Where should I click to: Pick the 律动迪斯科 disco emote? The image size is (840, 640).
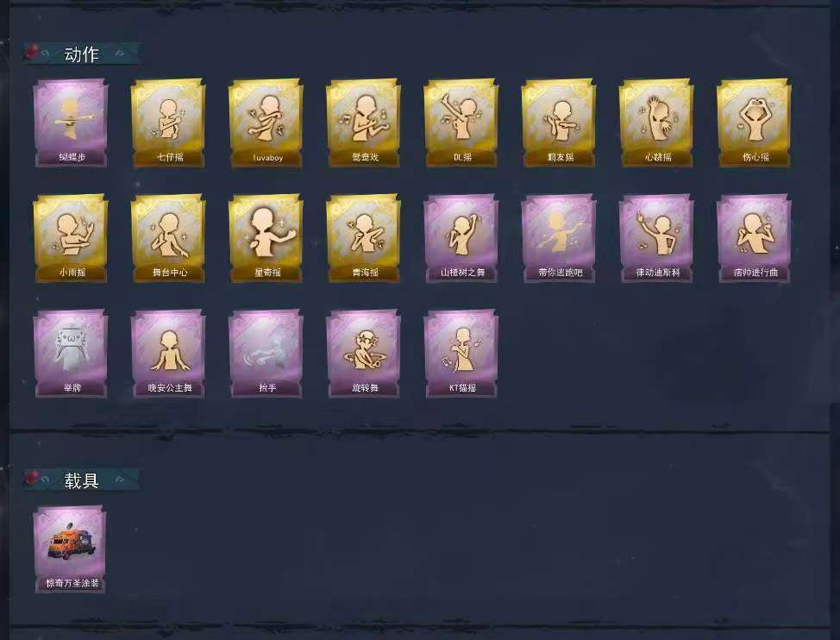tap(656, 238)
